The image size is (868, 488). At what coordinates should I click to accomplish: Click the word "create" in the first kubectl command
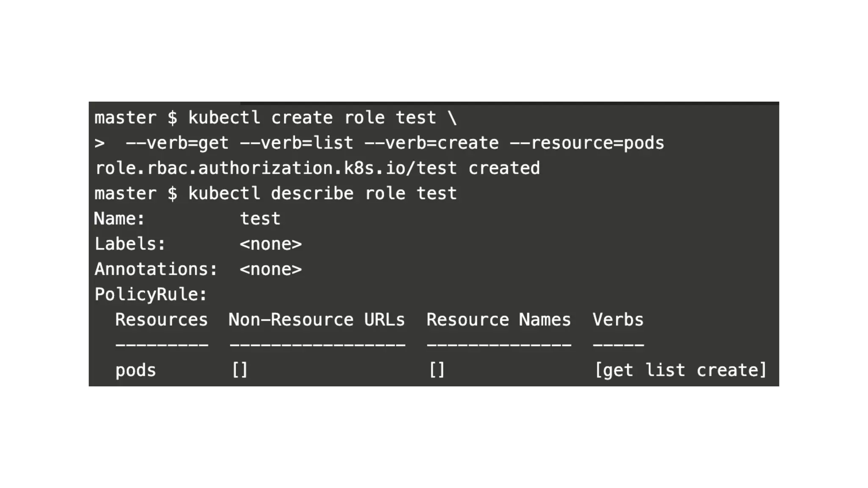click(x=301, y=118)
